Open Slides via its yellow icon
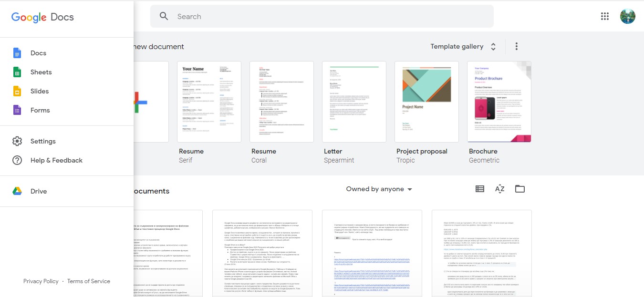644x297 pixels. pyautogui.click(x=17, y=91)
